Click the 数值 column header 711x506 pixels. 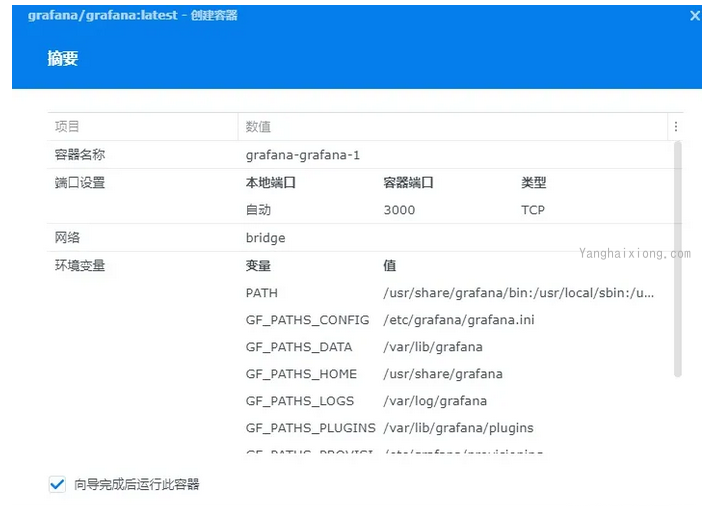[x=258, y=126]
